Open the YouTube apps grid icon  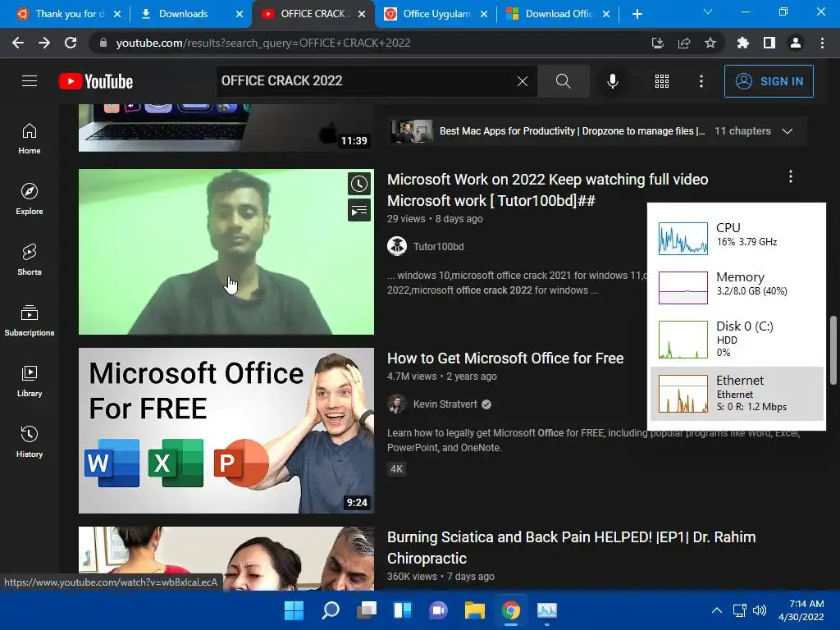pos(662,81)
